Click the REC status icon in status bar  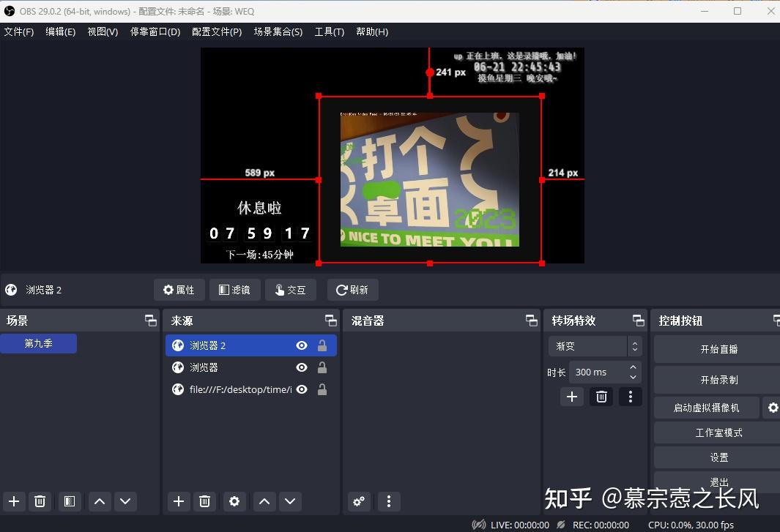click(x=561, y=525)
